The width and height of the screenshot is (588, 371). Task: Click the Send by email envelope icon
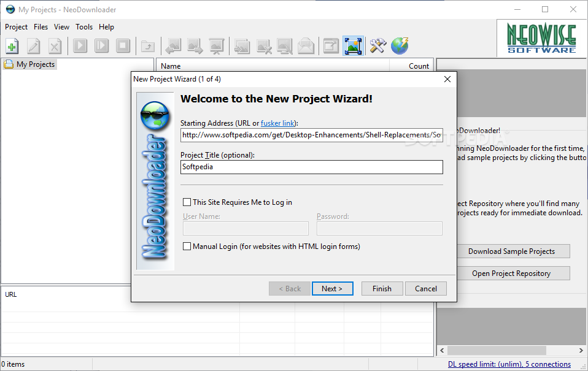(306, 46)
